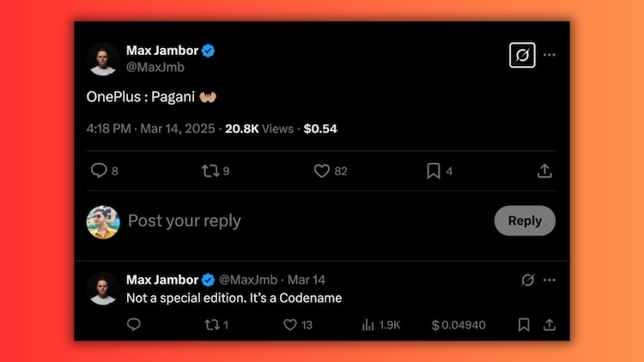
Task: Open the @MaxJmb handle link on main post
Action: (x=155, y=67)
